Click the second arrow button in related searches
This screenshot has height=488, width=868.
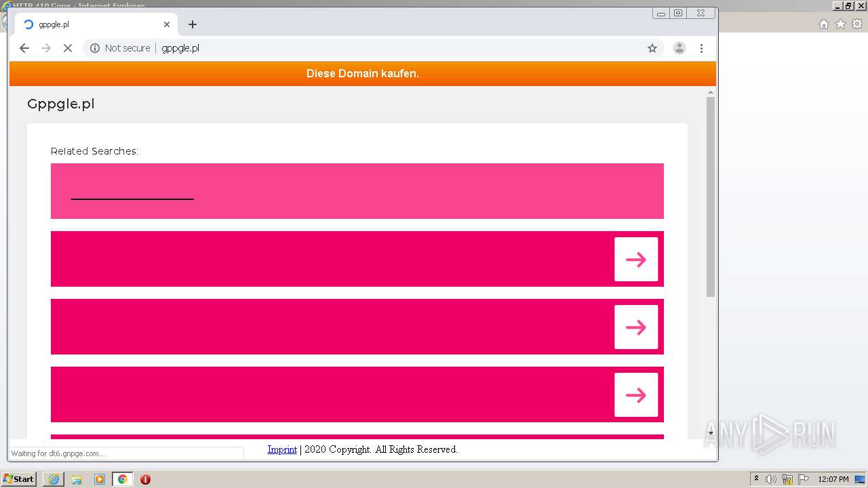point(636,327)
